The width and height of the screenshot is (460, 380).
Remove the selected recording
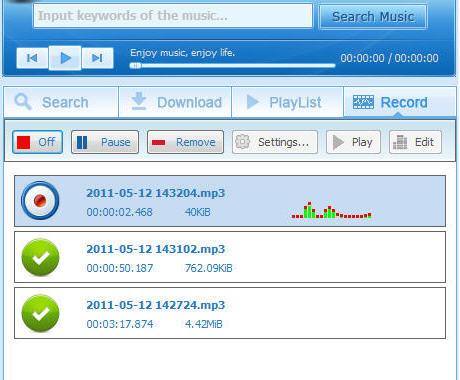pos(185,142)
